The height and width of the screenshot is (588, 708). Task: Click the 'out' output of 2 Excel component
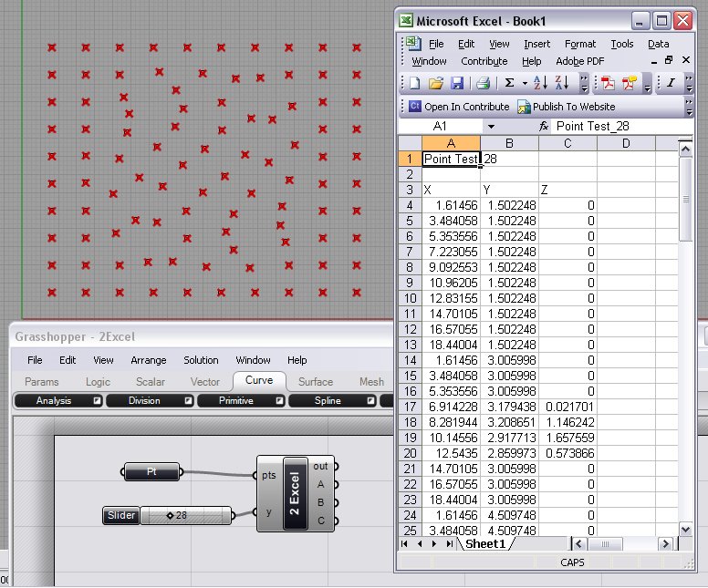click(x=322, y=466)
